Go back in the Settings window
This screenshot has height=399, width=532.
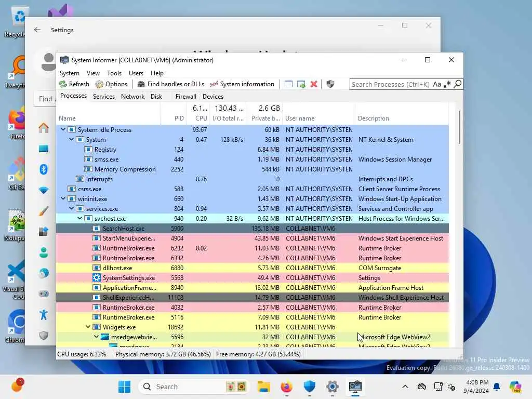(x=37, y=30)
